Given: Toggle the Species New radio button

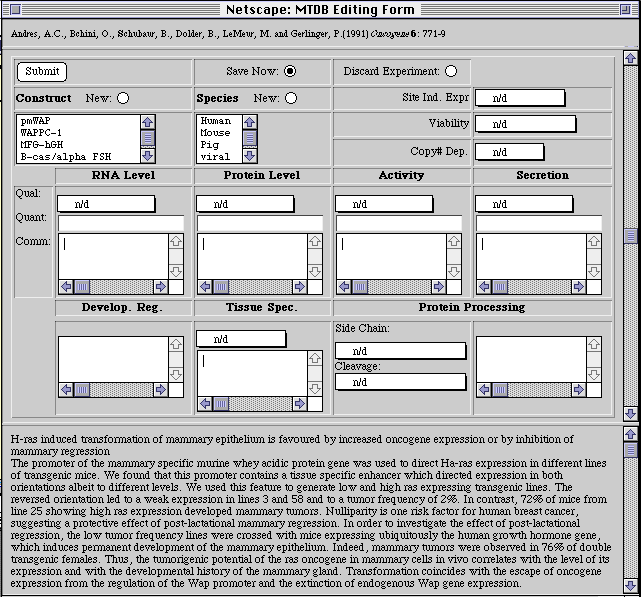Looking at the screenshot, I should (x=291, y=98).
